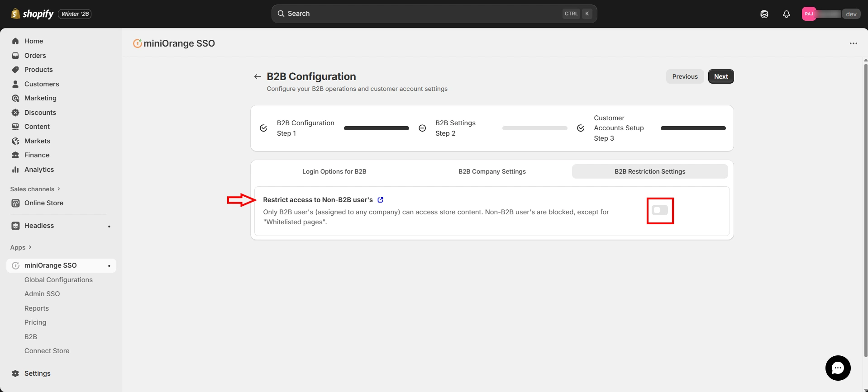Open the chat support bubble
The height and width of the screenshot is (392, 868).
[x=838, y=368]
